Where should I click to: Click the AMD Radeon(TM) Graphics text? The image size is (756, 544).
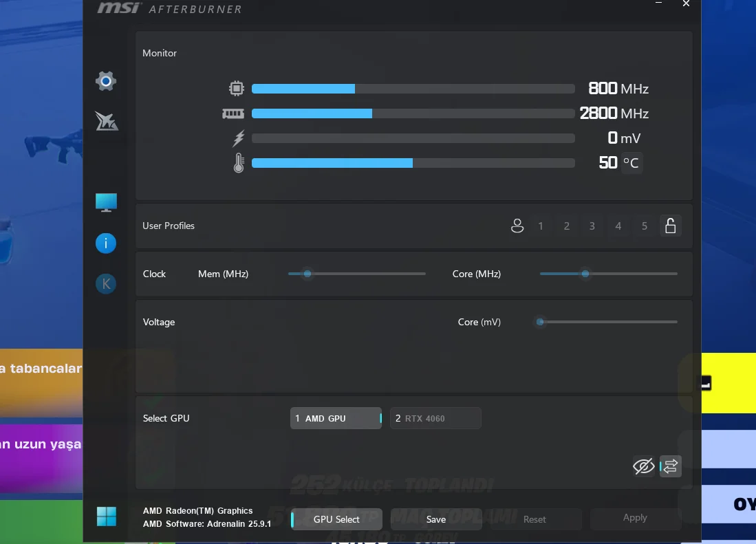click(x=197, y=511)
